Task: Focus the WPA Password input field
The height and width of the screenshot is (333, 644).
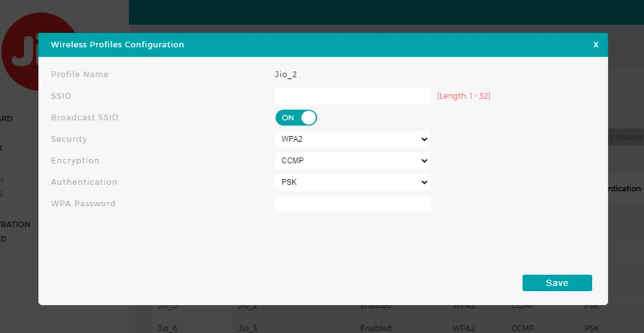Action: [352, 204]
